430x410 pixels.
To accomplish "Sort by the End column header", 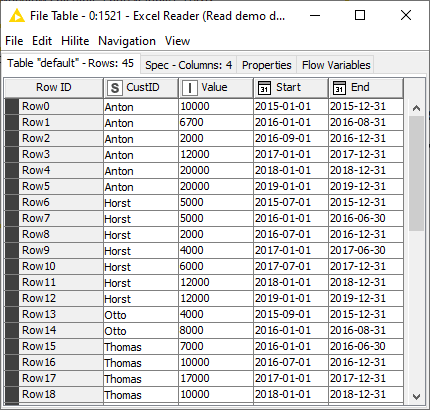I will (366, 88).
